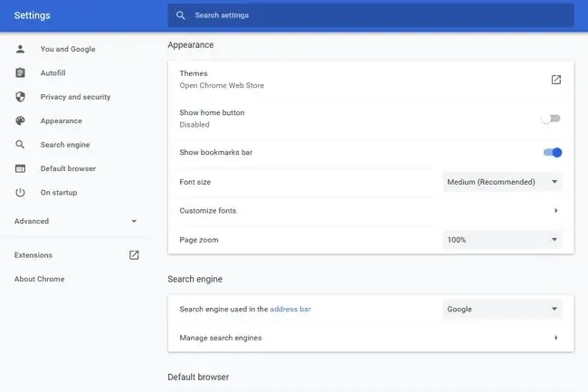Click the Extensions open-in-new-tab icon
The image size is (588, 392).
pyautogui.click(x=134, y=255)
